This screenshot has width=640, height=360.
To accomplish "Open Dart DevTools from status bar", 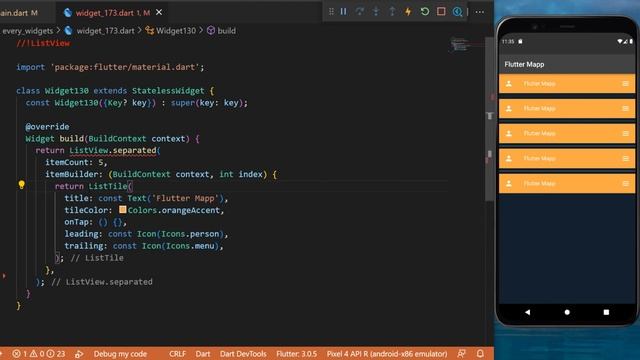I will 243,354.
